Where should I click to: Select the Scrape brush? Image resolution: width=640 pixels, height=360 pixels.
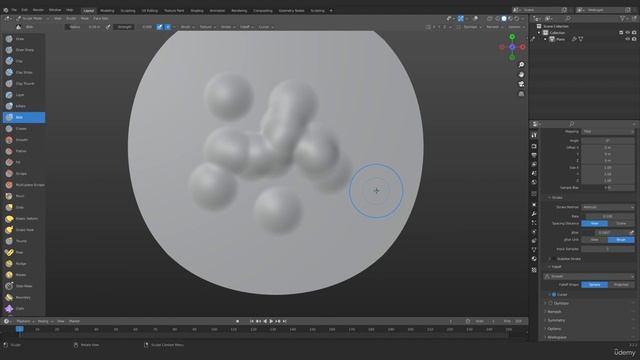click(x=24, y=173)
